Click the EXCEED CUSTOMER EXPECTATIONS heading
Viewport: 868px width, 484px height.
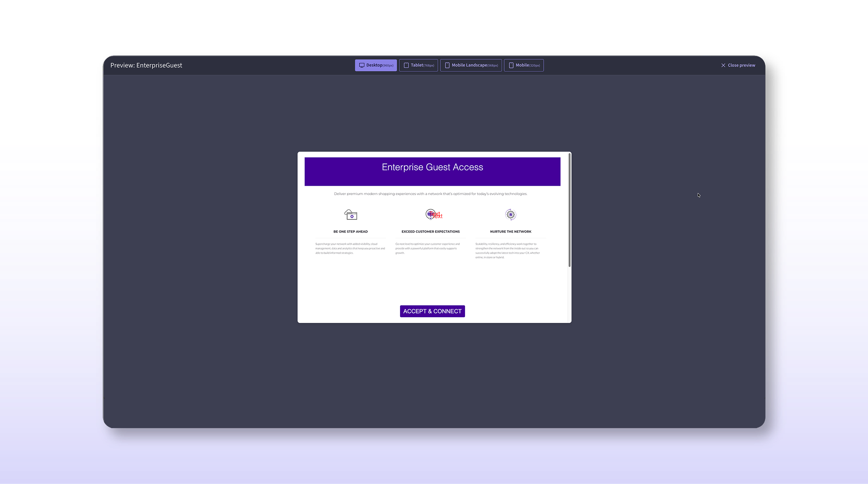[x=430, y=232]
